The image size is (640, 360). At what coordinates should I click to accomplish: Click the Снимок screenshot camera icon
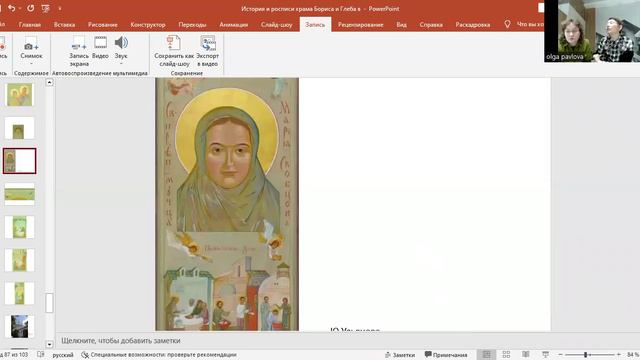[x=31, y=44]
